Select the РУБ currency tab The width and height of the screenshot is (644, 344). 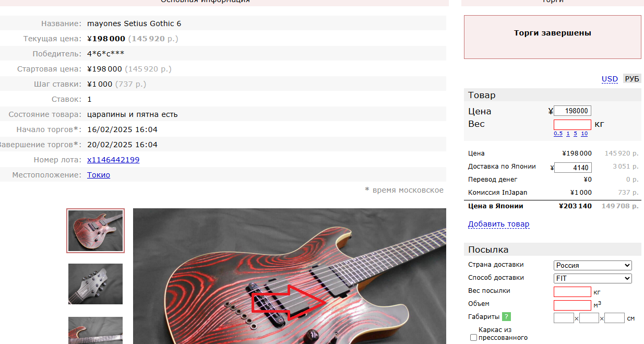coord(632,79)
